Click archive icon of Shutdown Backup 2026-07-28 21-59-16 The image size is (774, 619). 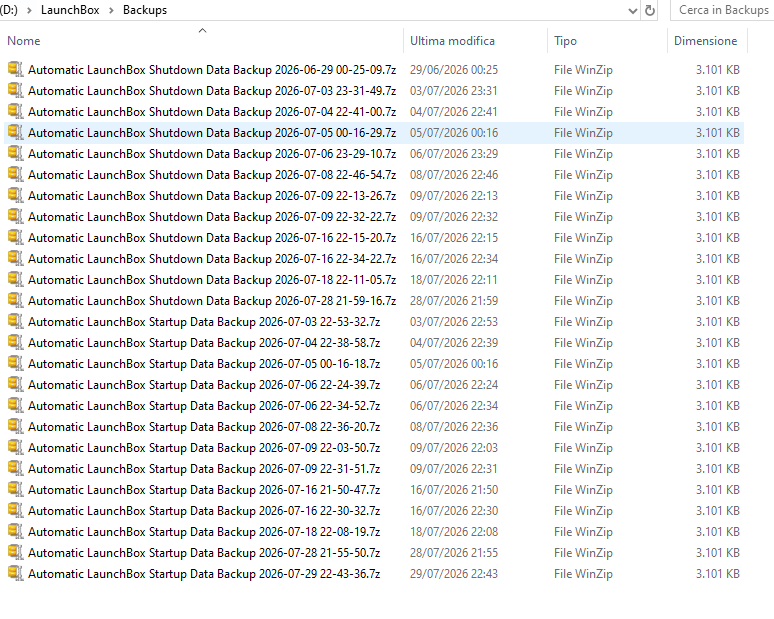[15, 300]
